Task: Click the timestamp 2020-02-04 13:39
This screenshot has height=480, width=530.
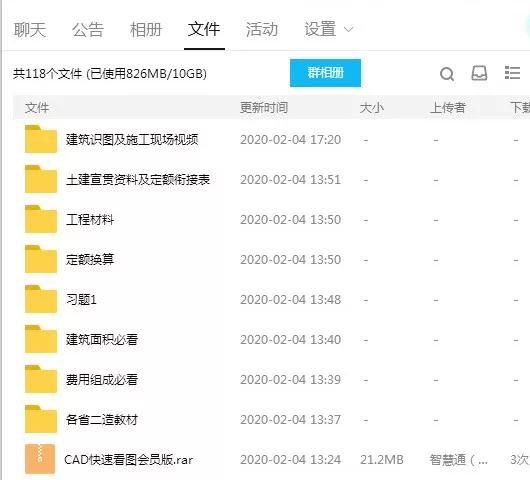Action: (x=290, y=380)
